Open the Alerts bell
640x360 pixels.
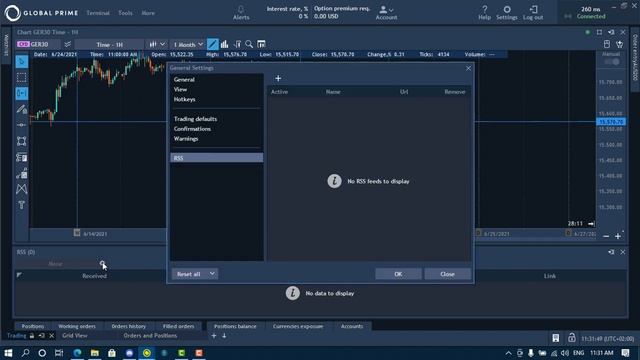pyautogui.click(x=241, y=13)
